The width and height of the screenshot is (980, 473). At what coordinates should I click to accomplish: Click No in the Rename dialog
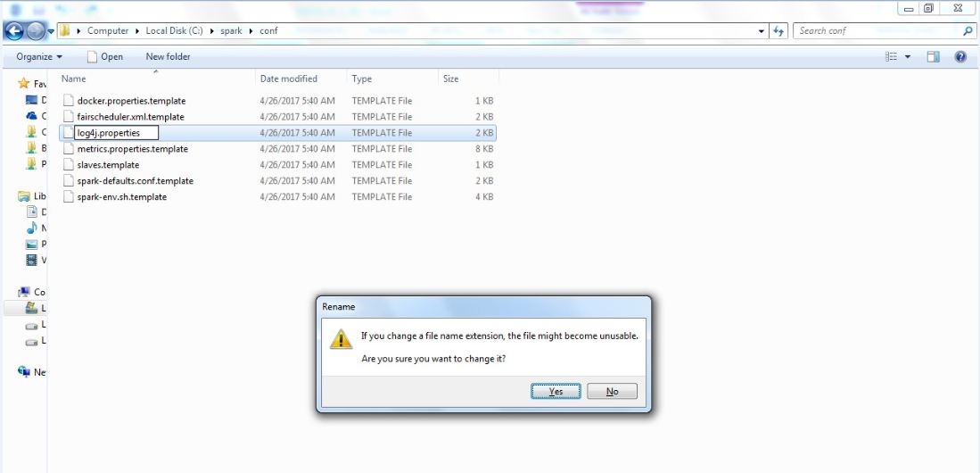tap(612, 391)
